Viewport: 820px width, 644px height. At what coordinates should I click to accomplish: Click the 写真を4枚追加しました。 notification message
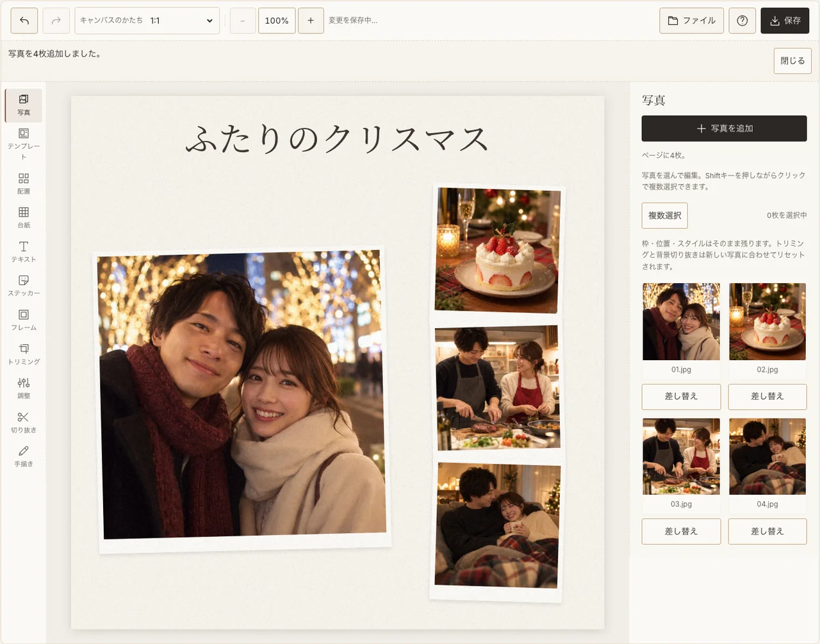click(54, 54)
